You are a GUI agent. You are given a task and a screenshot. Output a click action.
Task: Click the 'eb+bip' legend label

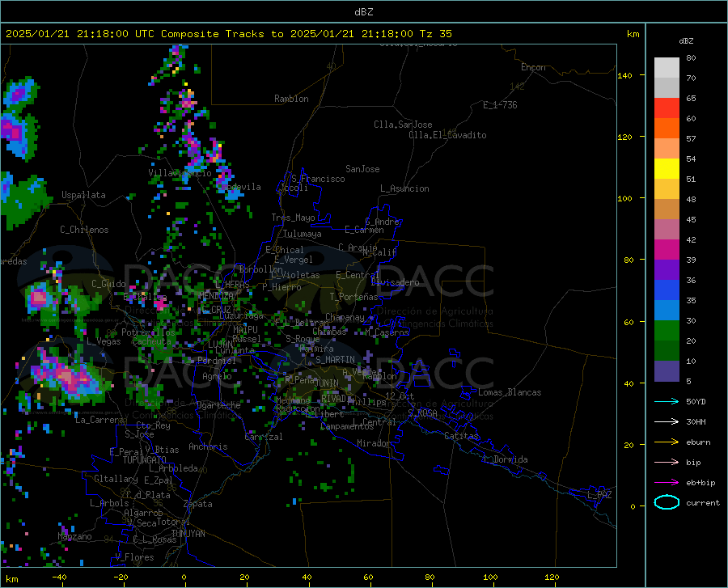coord(700,483)
